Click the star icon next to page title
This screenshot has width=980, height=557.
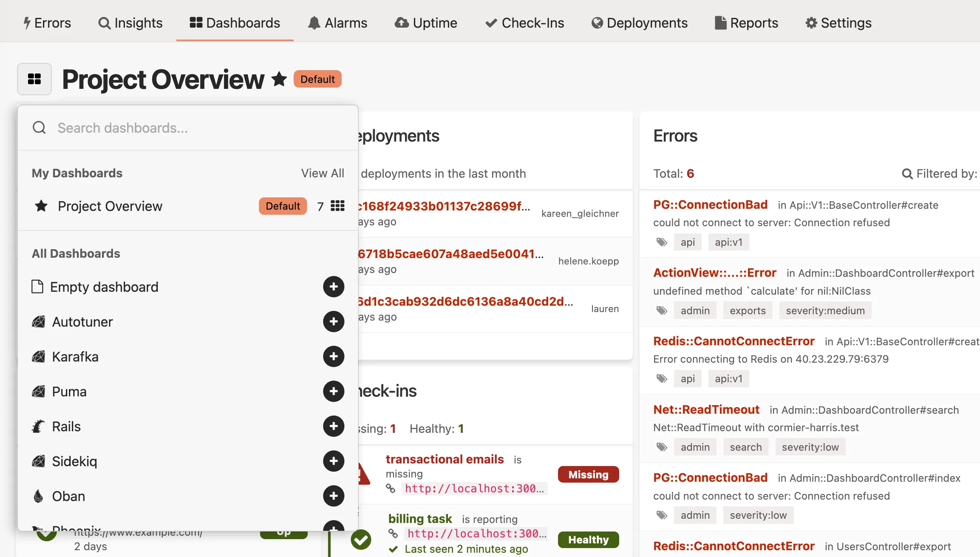tap(279, 79)
